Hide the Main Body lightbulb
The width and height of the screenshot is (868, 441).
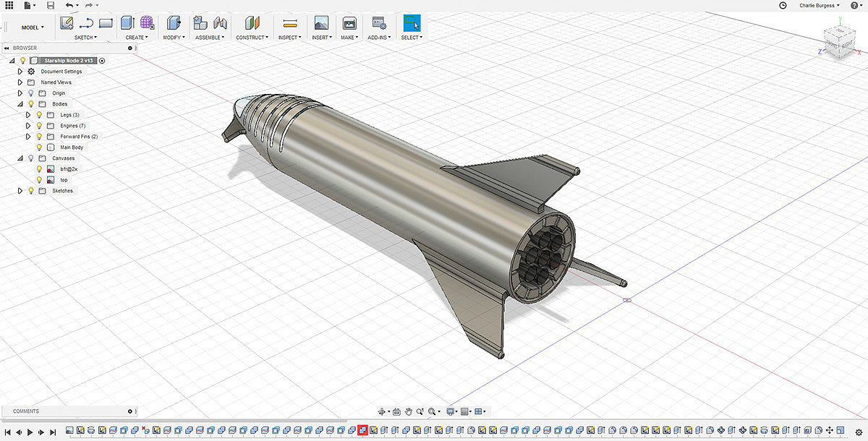tap(40, 147)
